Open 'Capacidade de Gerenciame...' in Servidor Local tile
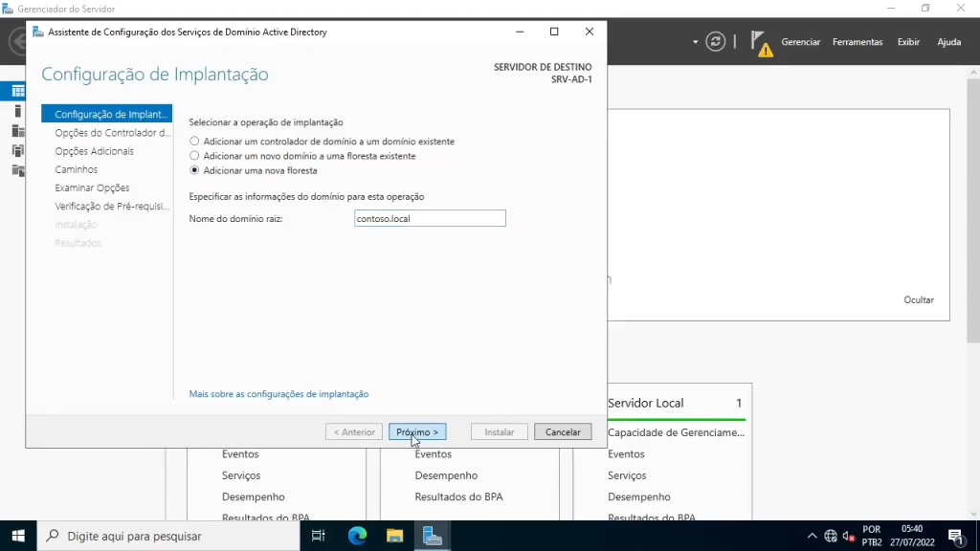 point(677,432)
